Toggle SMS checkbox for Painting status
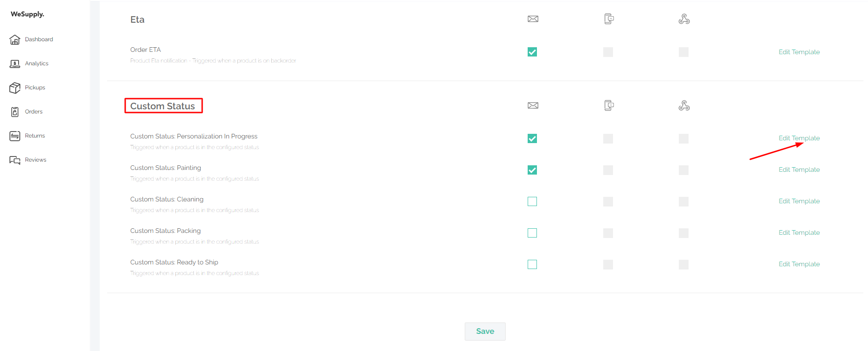The image size is (868, 351). click(x=608, y=170)
